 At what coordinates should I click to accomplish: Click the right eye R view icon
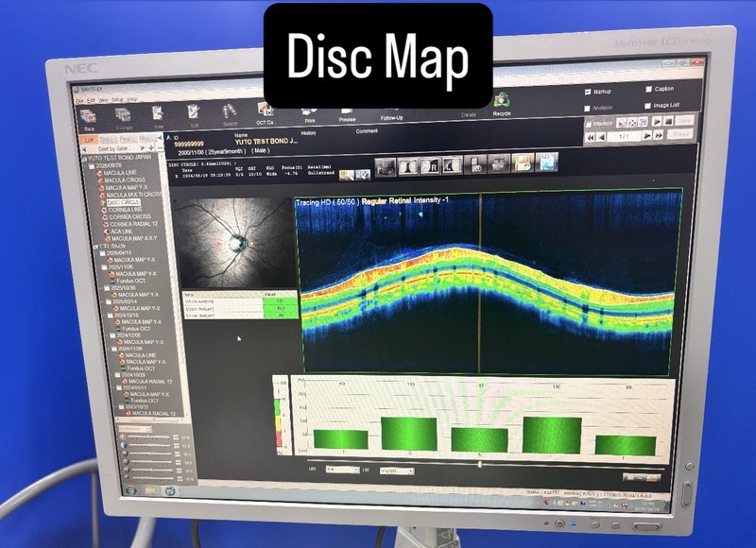click(430, 166)
